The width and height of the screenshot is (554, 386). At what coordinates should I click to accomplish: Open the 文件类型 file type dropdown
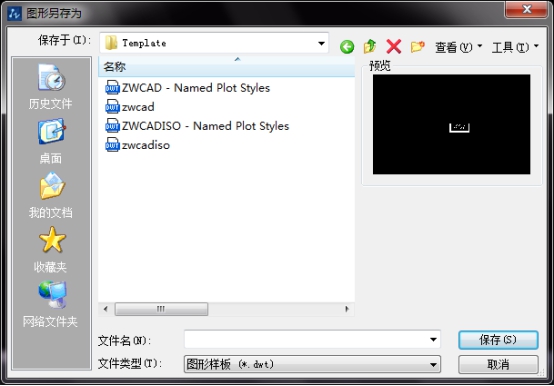click(312, 364)
